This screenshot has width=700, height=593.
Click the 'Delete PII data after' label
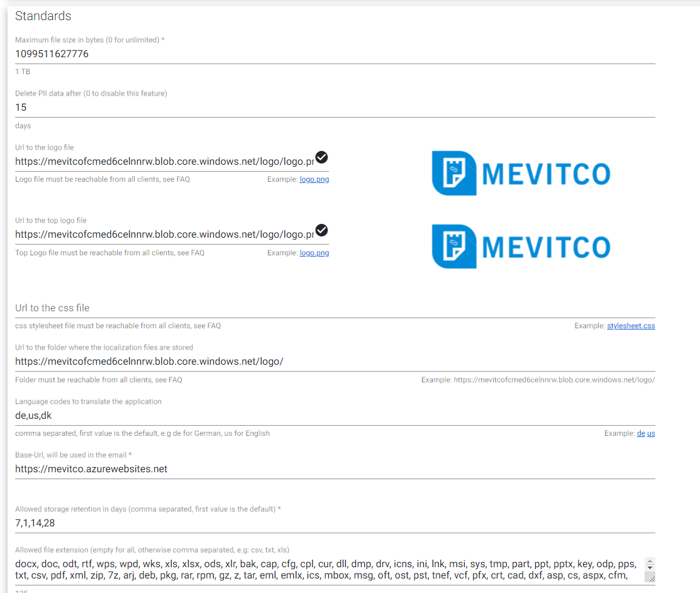coord(91,93)
